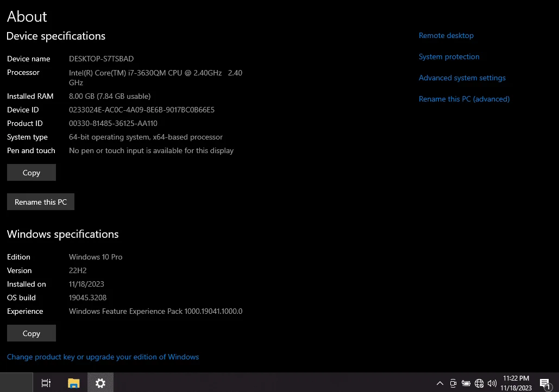
Task: Click the Device ID label
Action: click(x=23, y=110)
